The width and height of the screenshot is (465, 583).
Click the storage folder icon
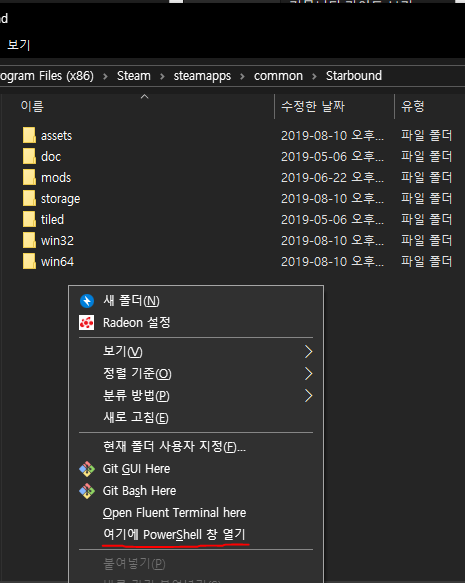click(29, 199)
